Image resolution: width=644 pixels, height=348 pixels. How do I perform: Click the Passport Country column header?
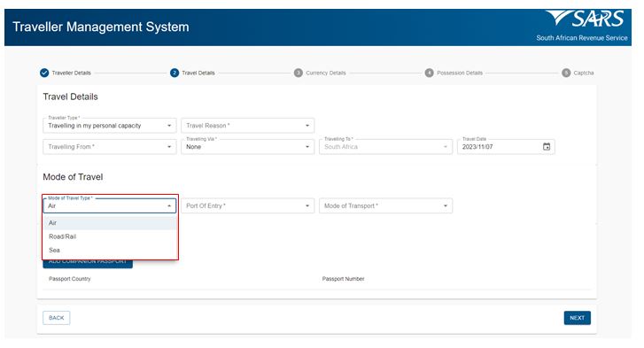(x=69, y=279)
